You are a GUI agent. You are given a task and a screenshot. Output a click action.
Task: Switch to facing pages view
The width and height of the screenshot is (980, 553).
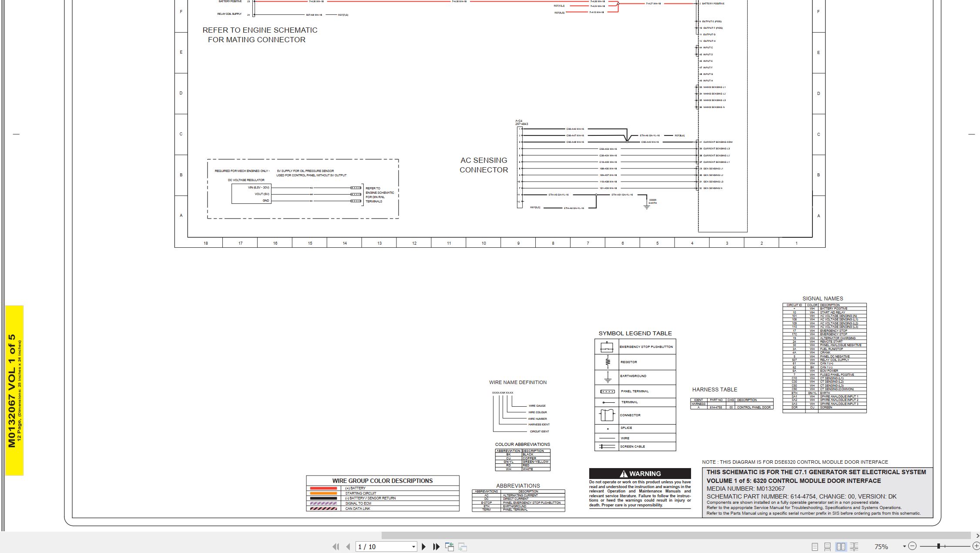pos(841,546)
